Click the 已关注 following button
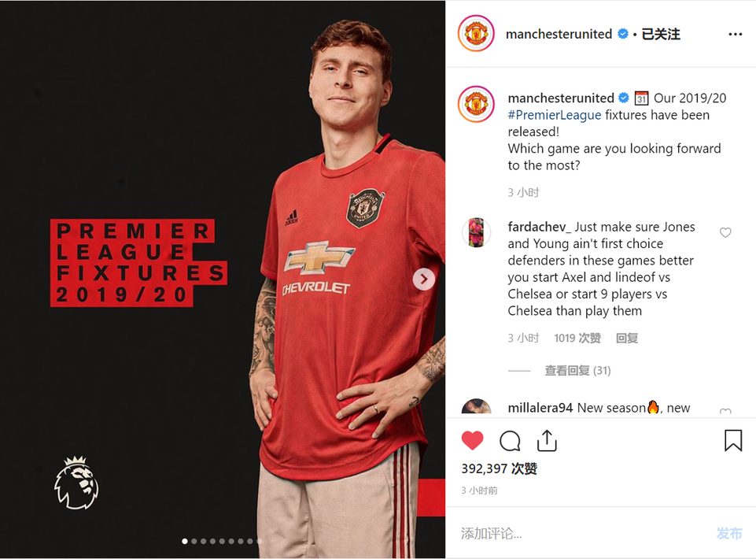Screen dimensions: 756x559 [x=661, y=35]
